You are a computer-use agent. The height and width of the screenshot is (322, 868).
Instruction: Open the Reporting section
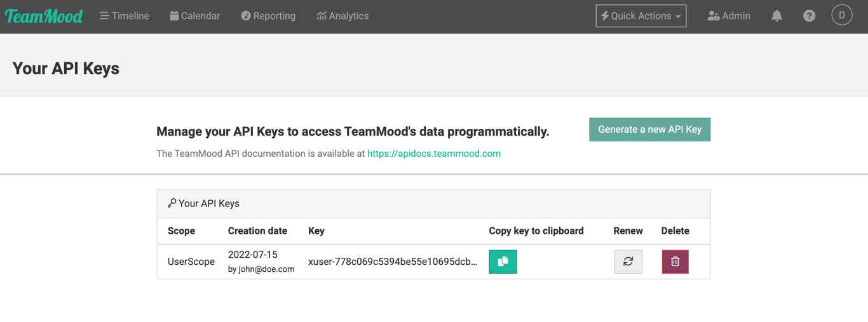coord(268,16)
